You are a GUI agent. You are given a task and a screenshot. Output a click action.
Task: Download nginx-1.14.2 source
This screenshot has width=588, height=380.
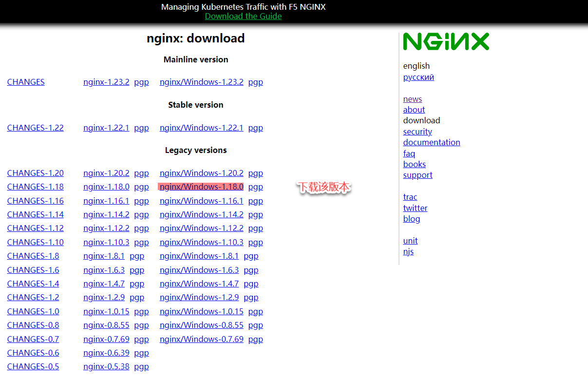[106, 214]
